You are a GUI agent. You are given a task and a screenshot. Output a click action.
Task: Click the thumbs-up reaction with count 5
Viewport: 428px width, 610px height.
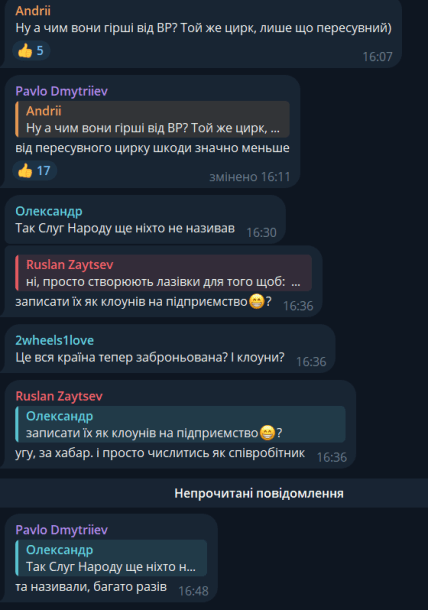pyautogui.click(x=31, y=51)
